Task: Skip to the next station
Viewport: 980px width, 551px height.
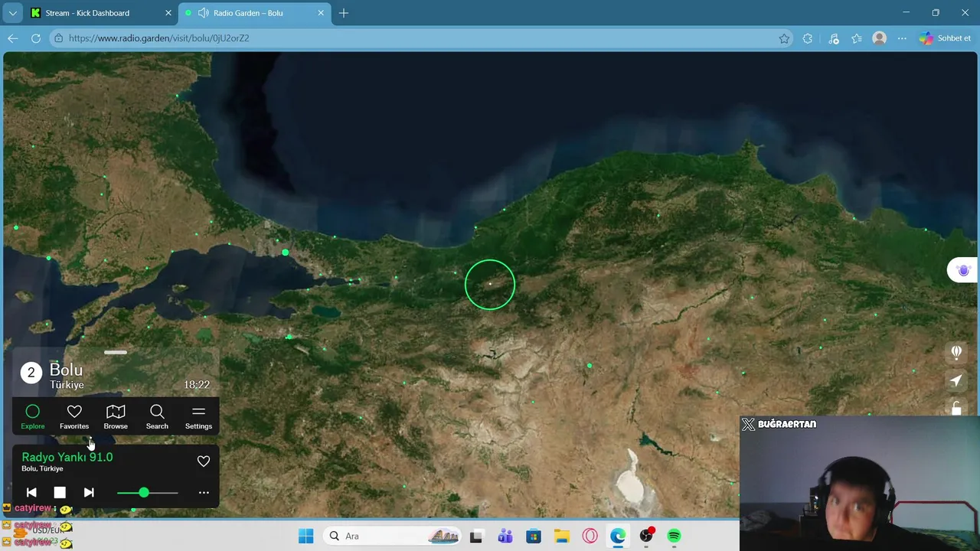Action: point(89,493)
